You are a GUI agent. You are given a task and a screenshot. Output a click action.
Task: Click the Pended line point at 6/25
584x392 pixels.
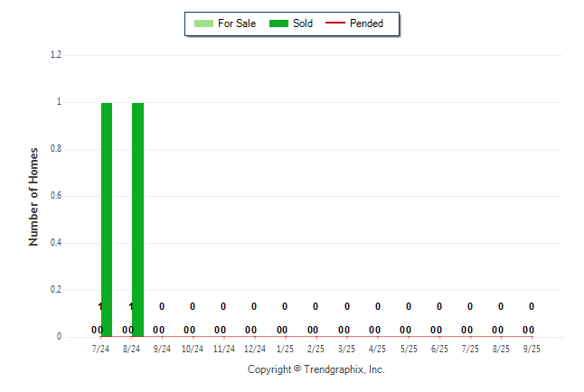click(x=439, y=337)
